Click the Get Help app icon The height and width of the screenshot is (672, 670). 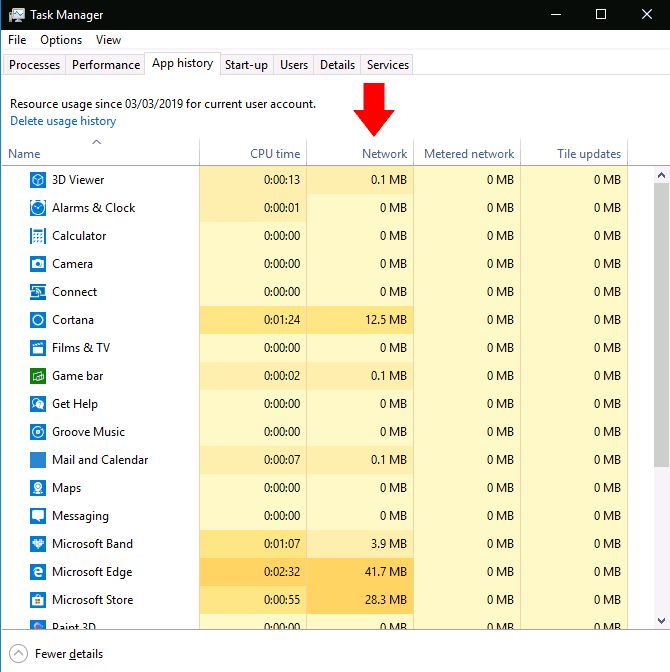click(38, 404)
